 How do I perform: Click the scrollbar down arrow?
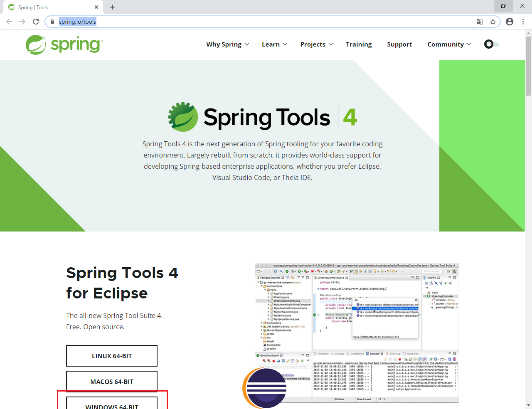[528, 405]
